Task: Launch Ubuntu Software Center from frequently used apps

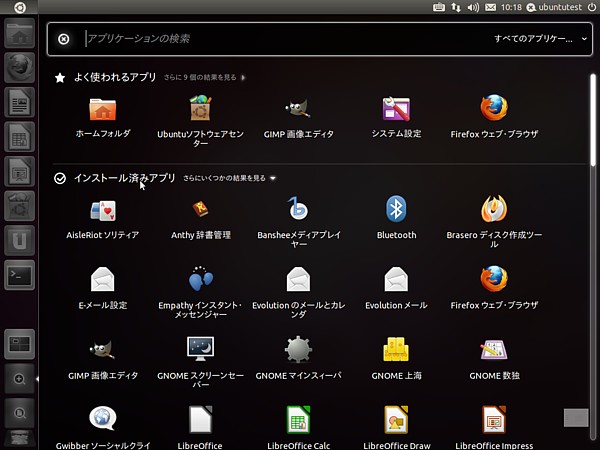Action: tap(200, 108)
